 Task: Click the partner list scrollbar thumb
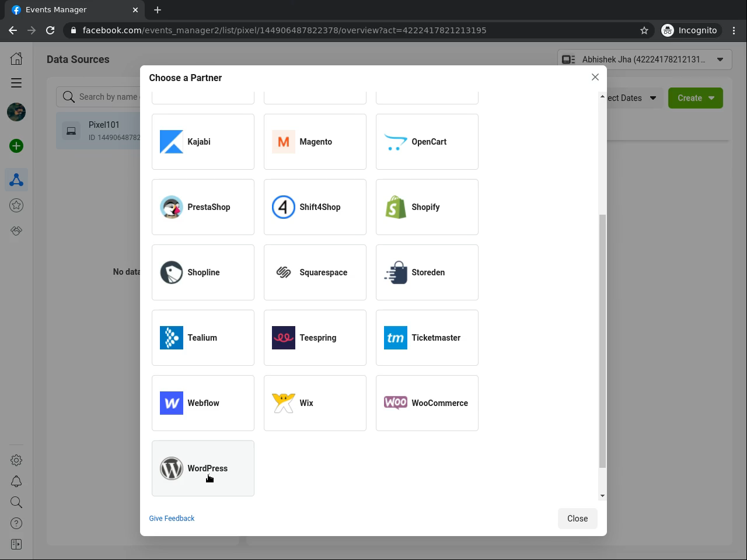[602, 341]
